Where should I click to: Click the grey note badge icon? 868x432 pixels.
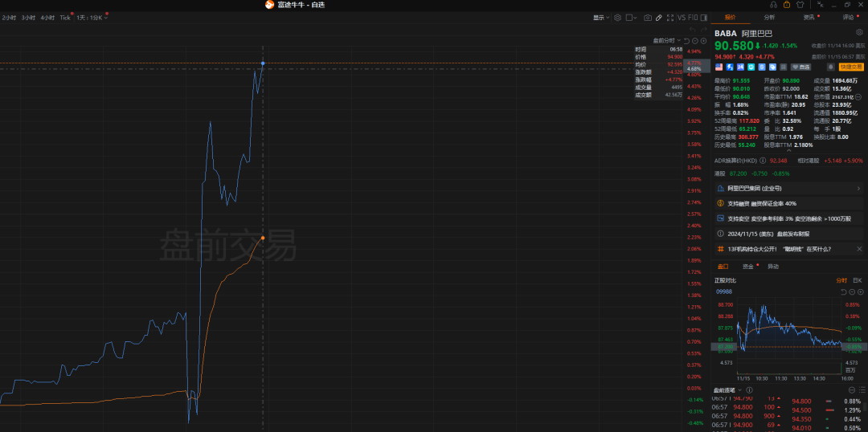(x=784, y=67)
